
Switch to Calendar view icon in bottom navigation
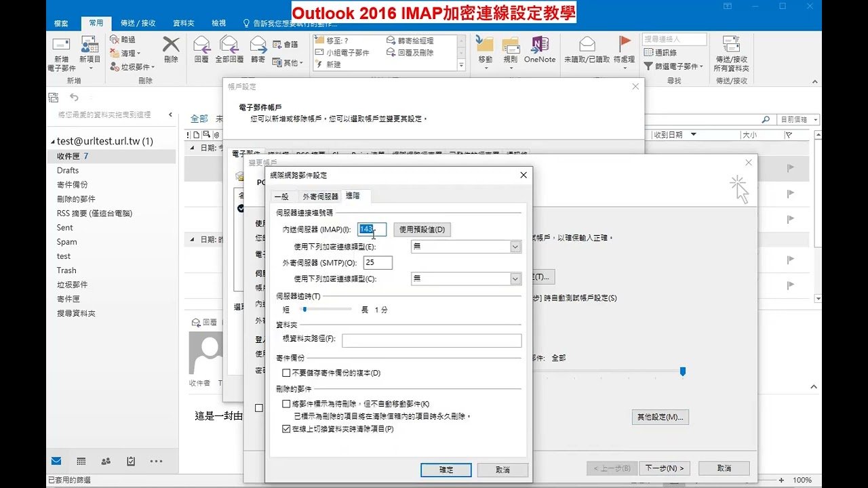tap(81, 461)
